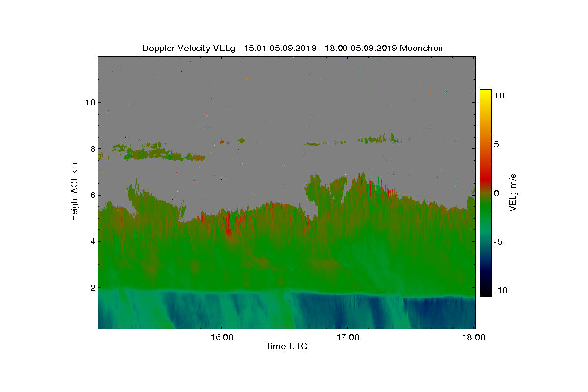Image resolution: width=588 pixels, height=392 pixels.
Task: Click the '17:00' time tick label
Action: (x=348, y=337)
